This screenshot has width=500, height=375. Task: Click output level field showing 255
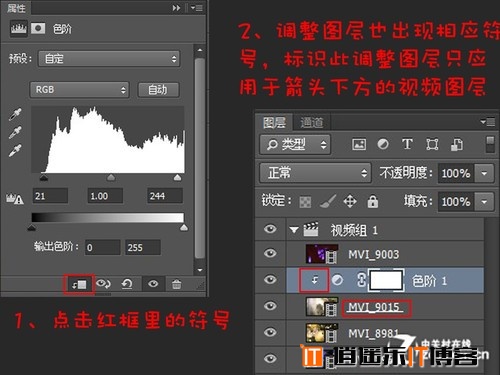pyautogui.click(x=143, y=247)
